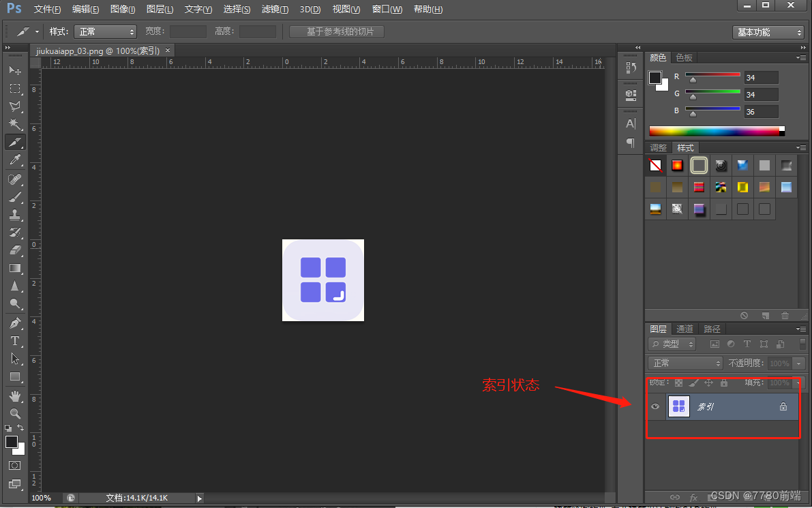Image resolution: width=812 pixels, height=508 pixels.
Task: Open the 类型 layer filter dropdown
Action: pos(672,344)
